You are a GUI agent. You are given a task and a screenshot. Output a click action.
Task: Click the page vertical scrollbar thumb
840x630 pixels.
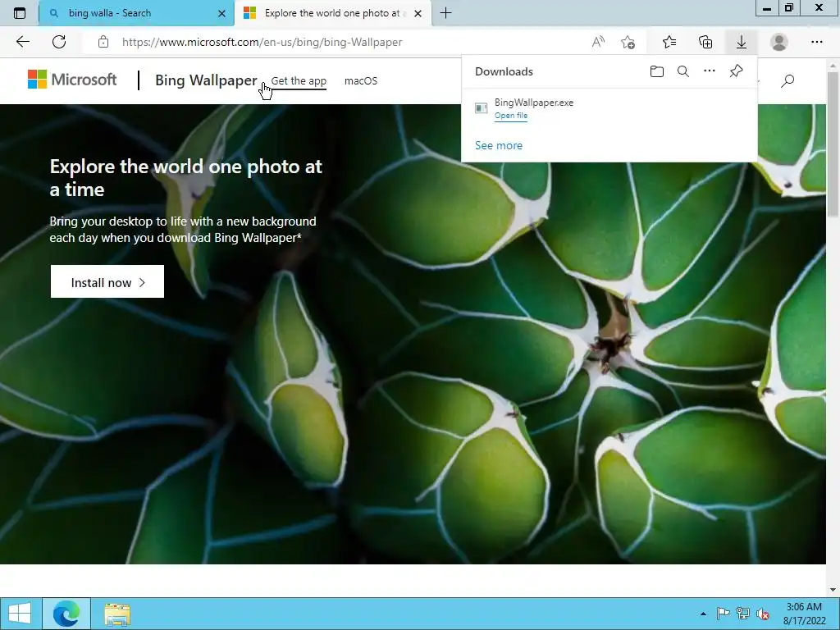[x=833, y=144]
